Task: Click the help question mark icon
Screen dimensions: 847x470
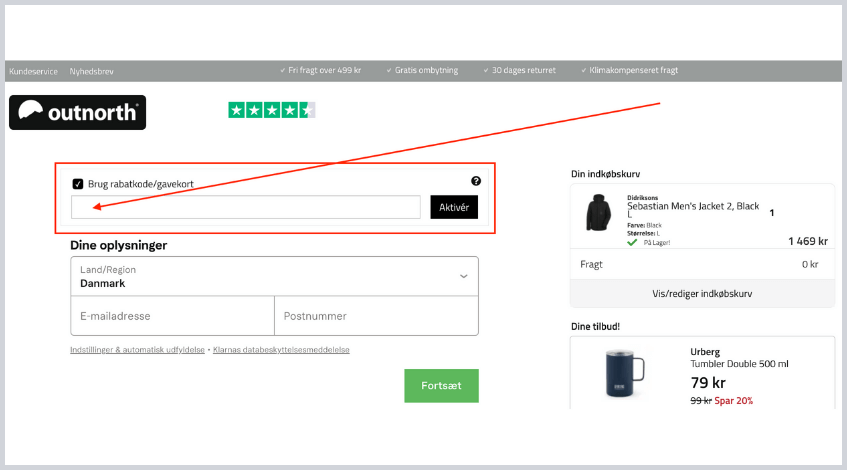Action: click(x=476, y=181)
